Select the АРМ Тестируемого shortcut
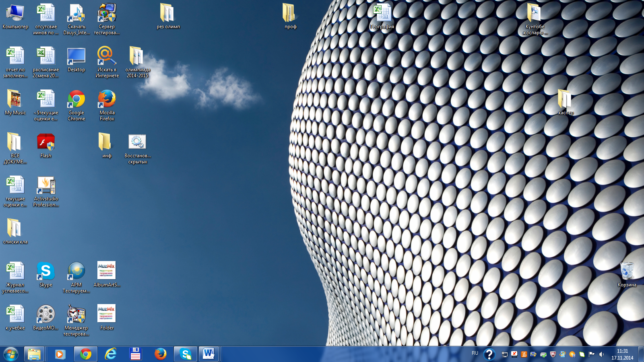Viewport: 644px width, 362px height. (76, 278)
